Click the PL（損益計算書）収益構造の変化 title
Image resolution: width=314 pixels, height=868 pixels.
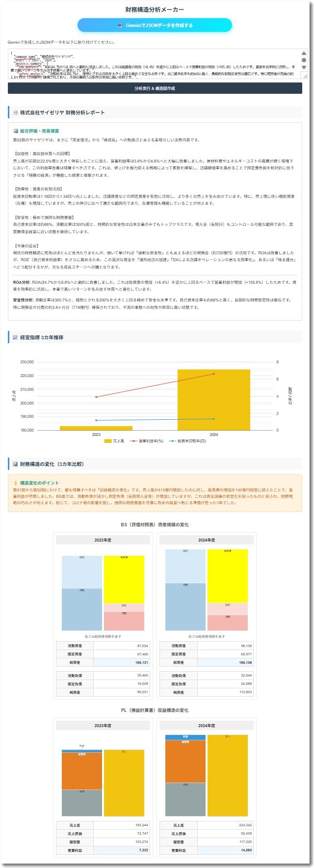(155, 710)
